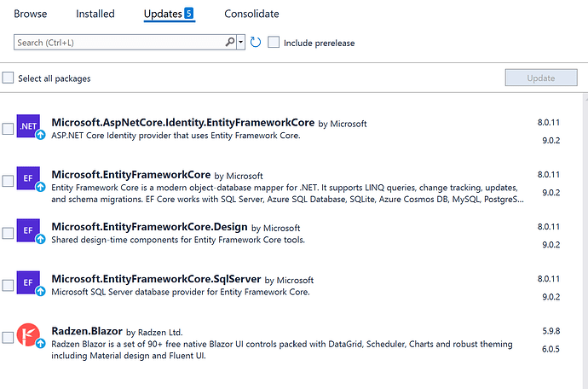Screen dimensions: 588x389
Task: Click the Update button
Action: click(541, 78)
